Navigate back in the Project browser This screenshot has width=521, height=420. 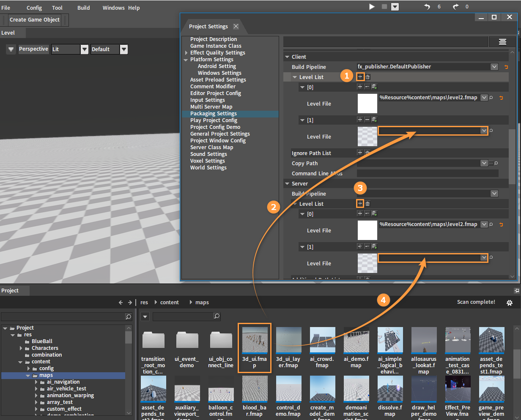tap(121, 303)
